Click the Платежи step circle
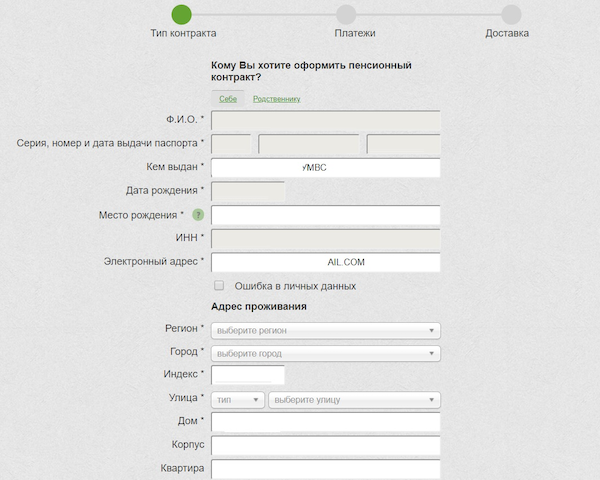Image resolution: width=600 pixels, height=480 pixels. click(346, 14)
